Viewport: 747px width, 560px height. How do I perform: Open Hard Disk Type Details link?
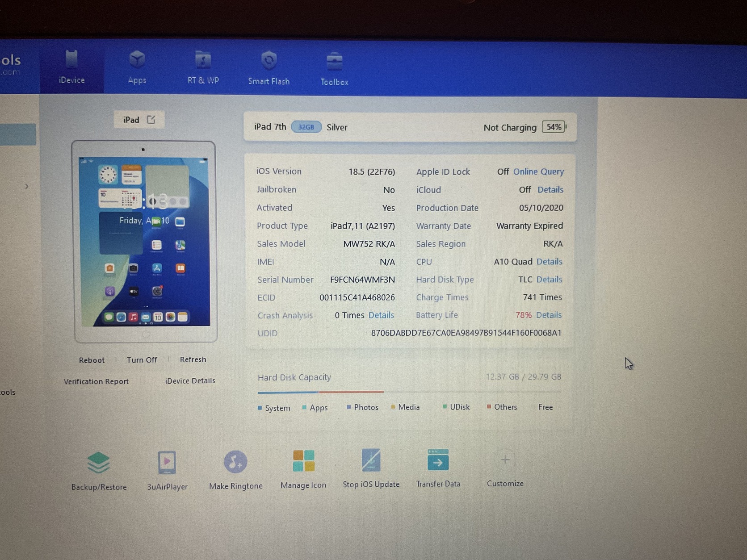point(549,279)
